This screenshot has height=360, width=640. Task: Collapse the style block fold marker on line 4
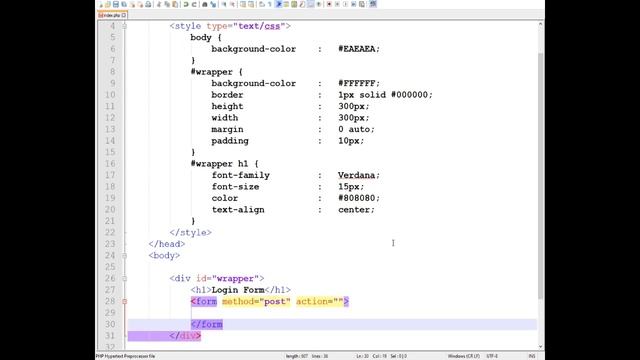[x=124, y=26]
